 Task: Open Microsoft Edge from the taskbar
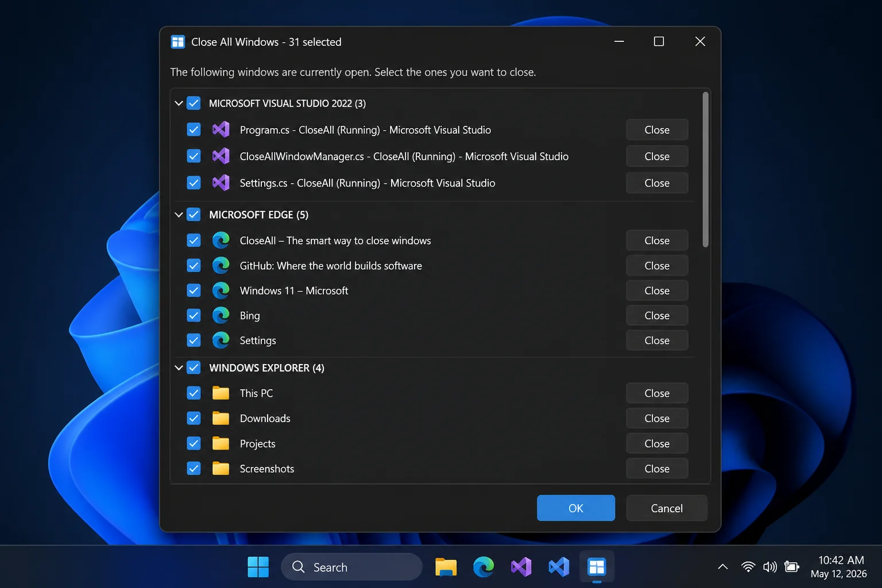(x=483, y=567)
